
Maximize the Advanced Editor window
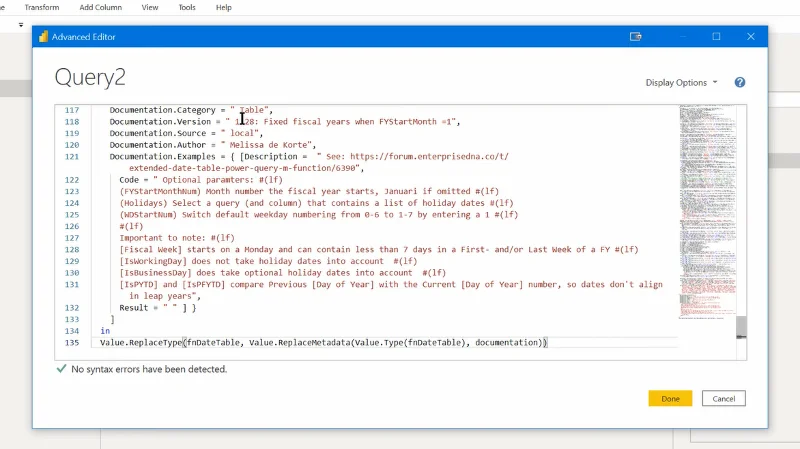(x=716, y=37)
